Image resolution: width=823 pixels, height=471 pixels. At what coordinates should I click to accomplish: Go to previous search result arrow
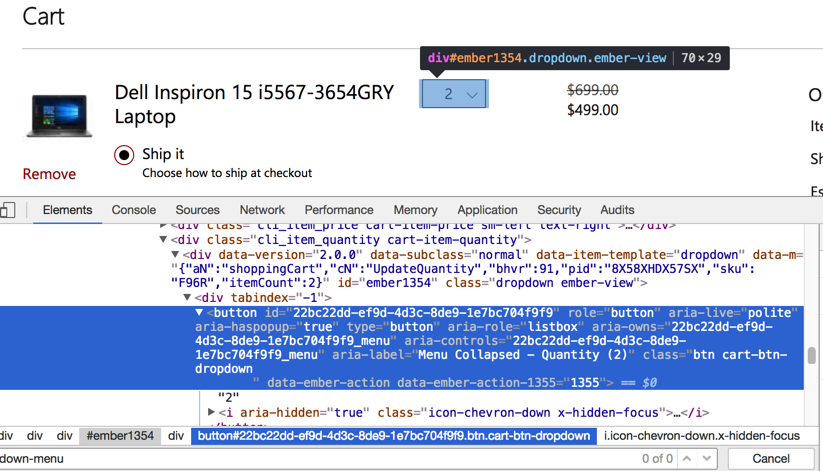coord(687,458)
